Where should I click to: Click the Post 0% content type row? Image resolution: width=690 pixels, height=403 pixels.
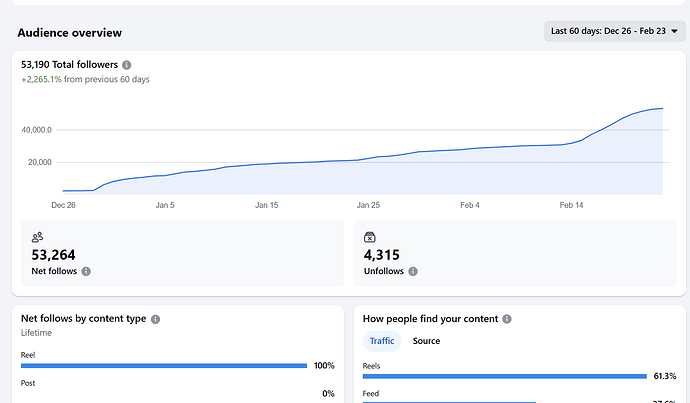coord(30,383)
